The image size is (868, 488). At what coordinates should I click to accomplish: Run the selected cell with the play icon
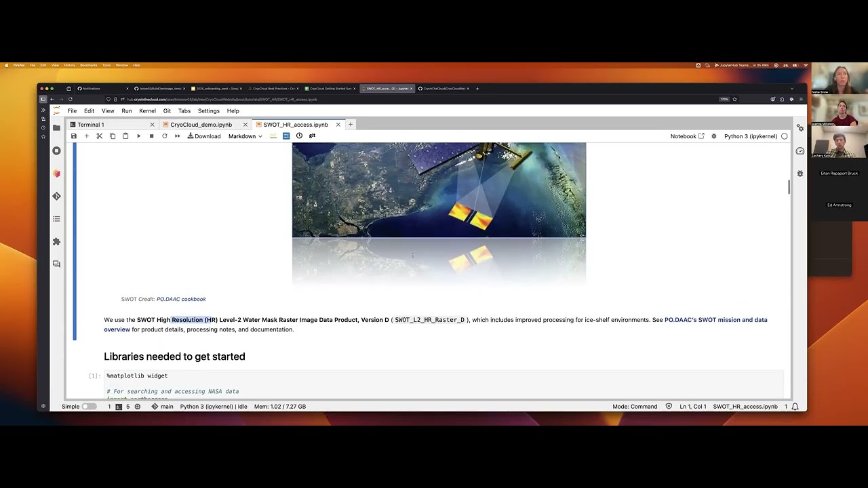(x=138, y=136)
